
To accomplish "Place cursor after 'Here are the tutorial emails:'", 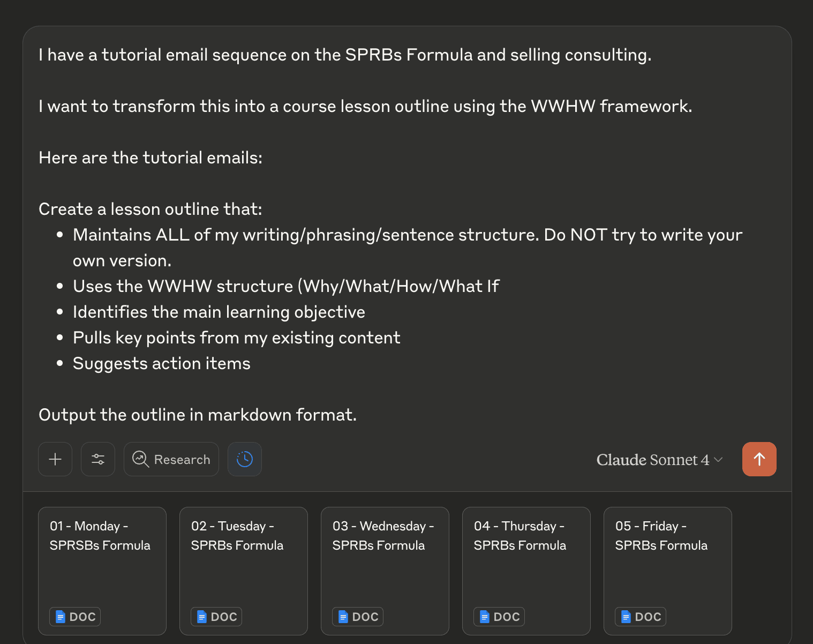I will (263, 158).
